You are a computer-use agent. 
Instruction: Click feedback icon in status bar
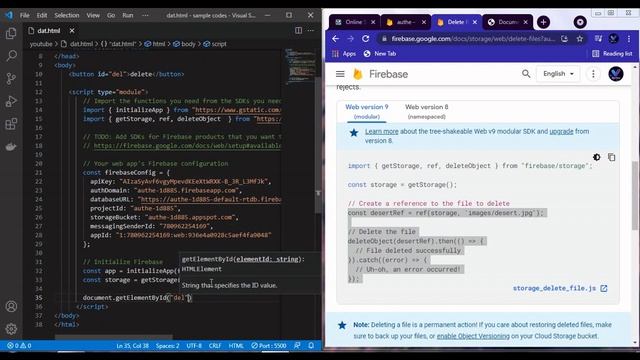(x=297, y=346)
